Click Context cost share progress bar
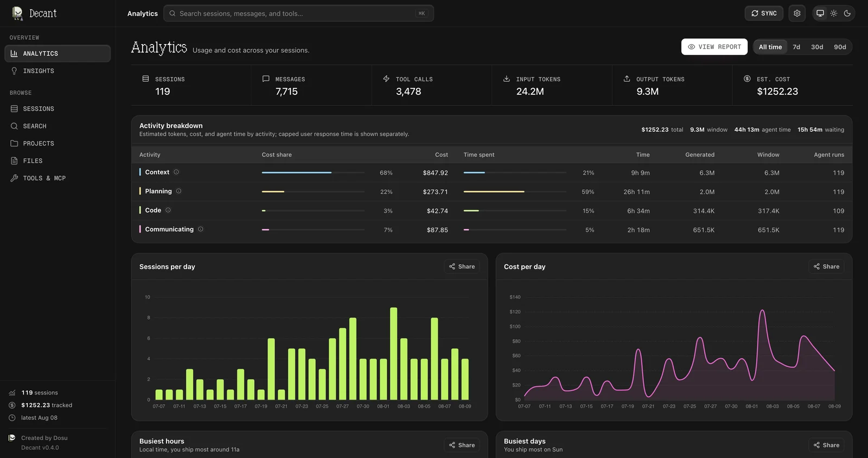This screenshot has width=868, height=458. point(313,173)
